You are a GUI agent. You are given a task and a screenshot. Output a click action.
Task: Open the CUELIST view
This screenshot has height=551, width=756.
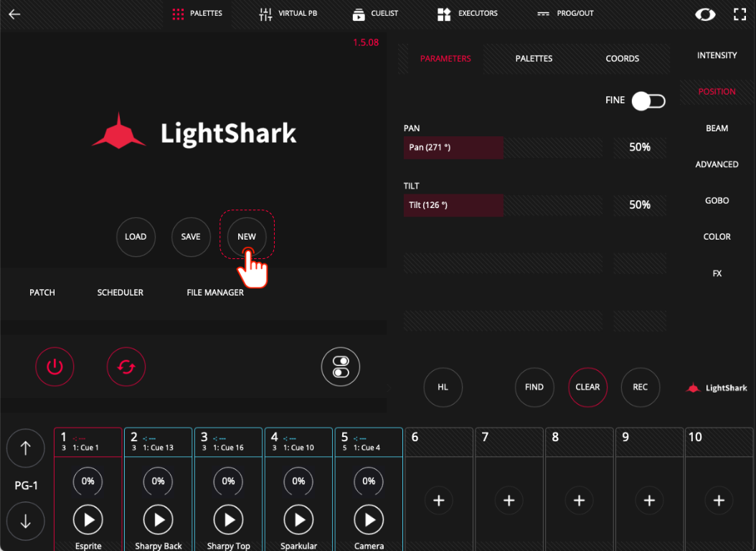pos(375,14)
